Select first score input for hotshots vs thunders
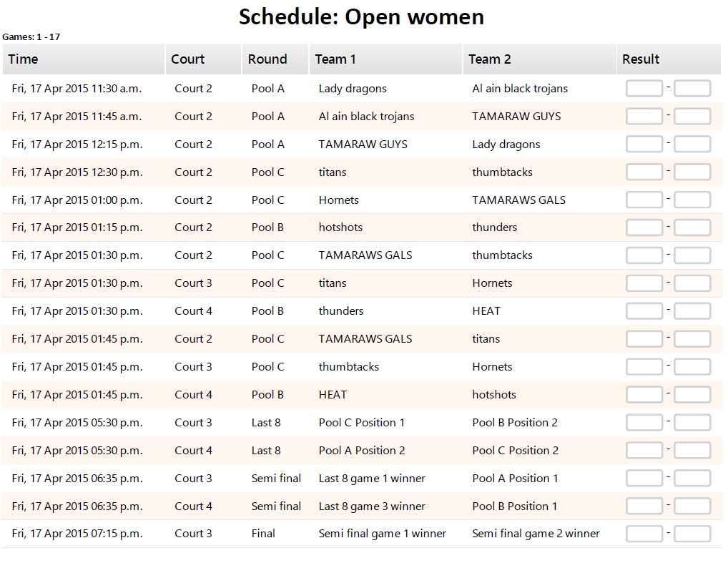The image size is (728, 563). 644,227
